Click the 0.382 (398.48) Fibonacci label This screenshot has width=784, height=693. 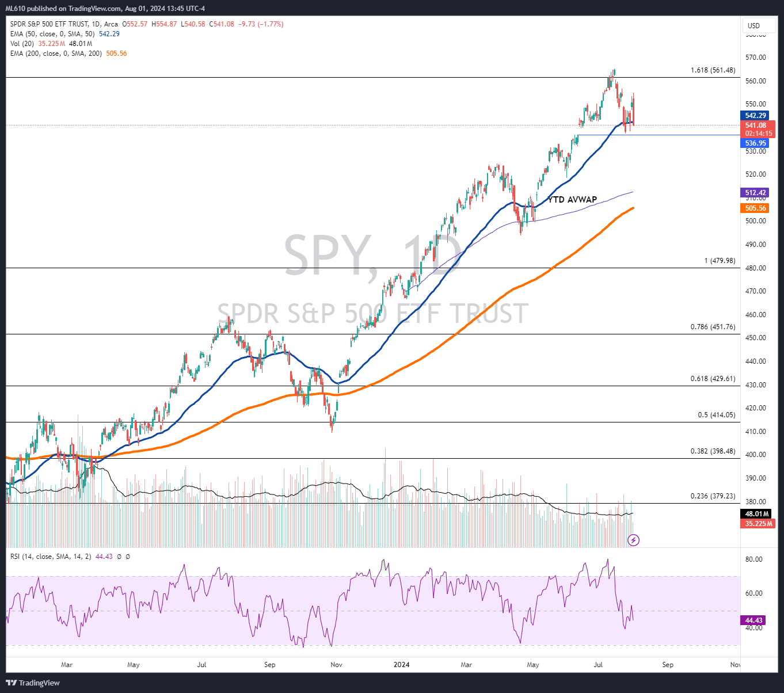pos(713,451)
